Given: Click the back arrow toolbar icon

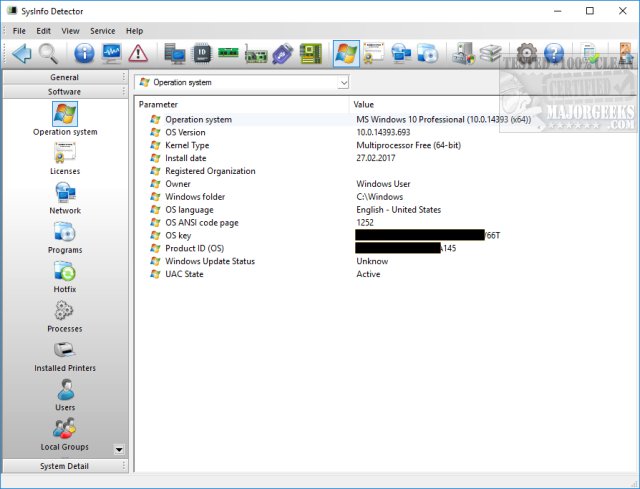Looking at the screenshot, I should [x=21, y=53].
